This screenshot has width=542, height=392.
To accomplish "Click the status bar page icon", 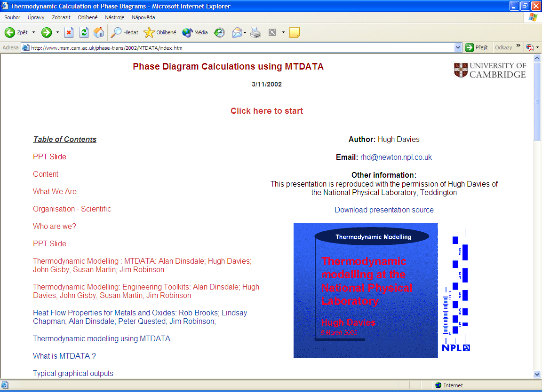I will click(x=5, y=385).
